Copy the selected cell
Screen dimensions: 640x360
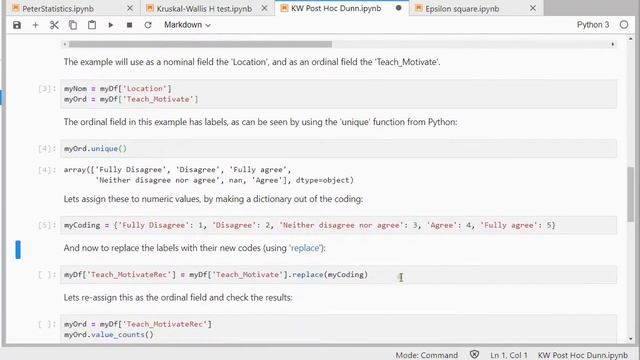pos(73,25)
